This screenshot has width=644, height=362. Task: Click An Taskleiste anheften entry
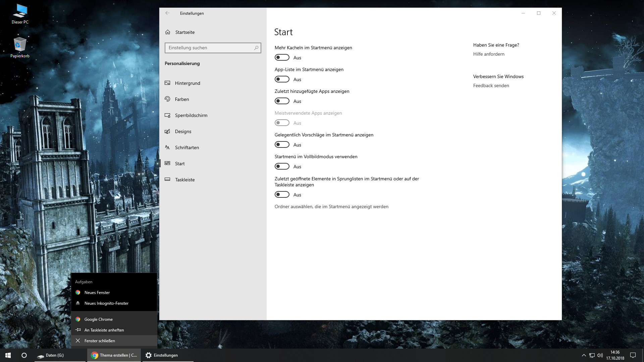tap(104, 330)
